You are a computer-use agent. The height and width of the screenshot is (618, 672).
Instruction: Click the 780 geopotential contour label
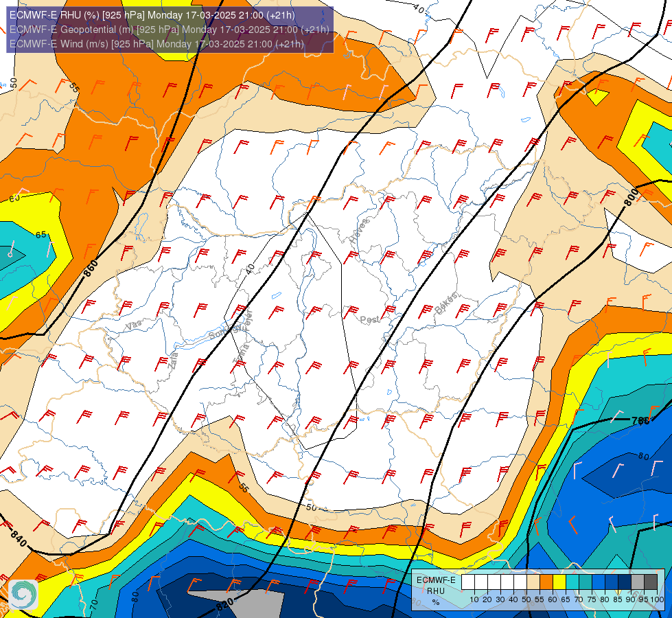coord(640,421)
